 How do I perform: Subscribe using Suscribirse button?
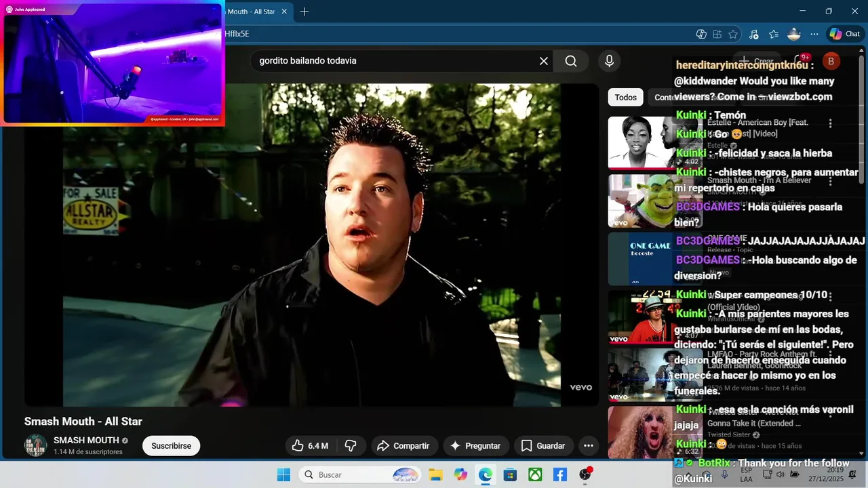click(171, 446)
